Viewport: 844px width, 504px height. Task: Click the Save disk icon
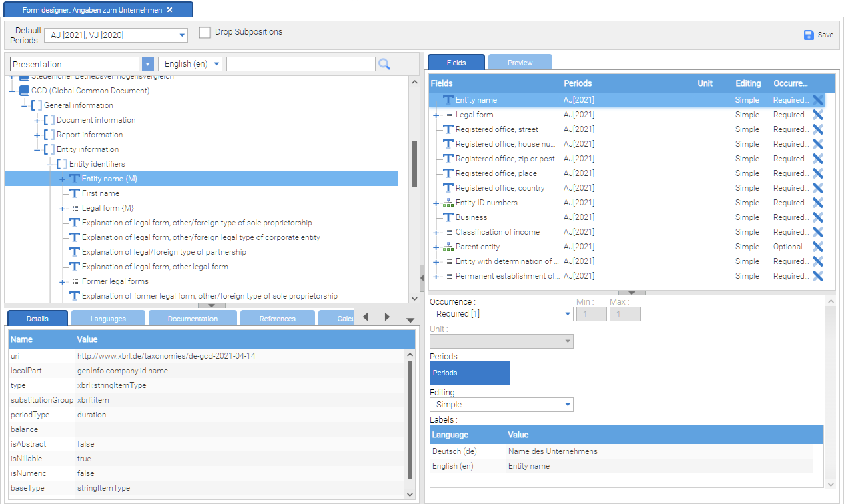pyautogui.click(x=809, y=35)
